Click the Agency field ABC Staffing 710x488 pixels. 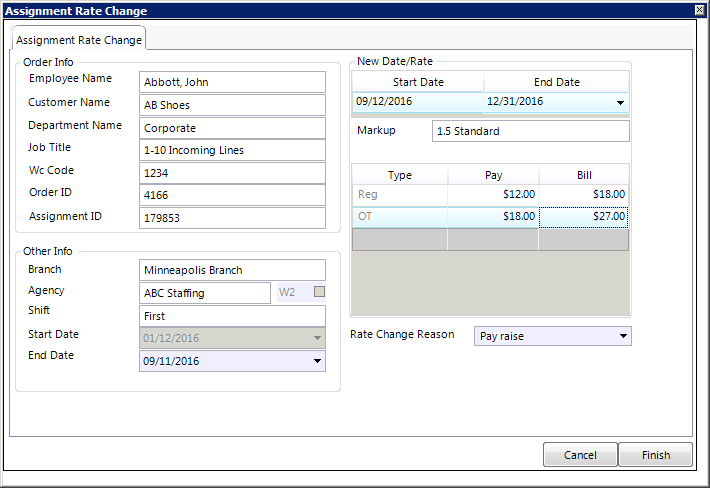pos(204,293)
